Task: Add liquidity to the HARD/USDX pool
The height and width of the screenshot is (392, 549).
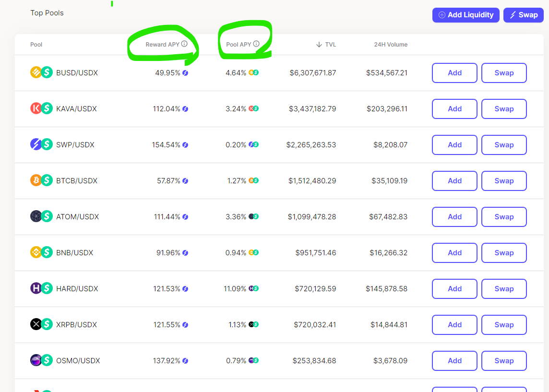Action: click(454, 289)
